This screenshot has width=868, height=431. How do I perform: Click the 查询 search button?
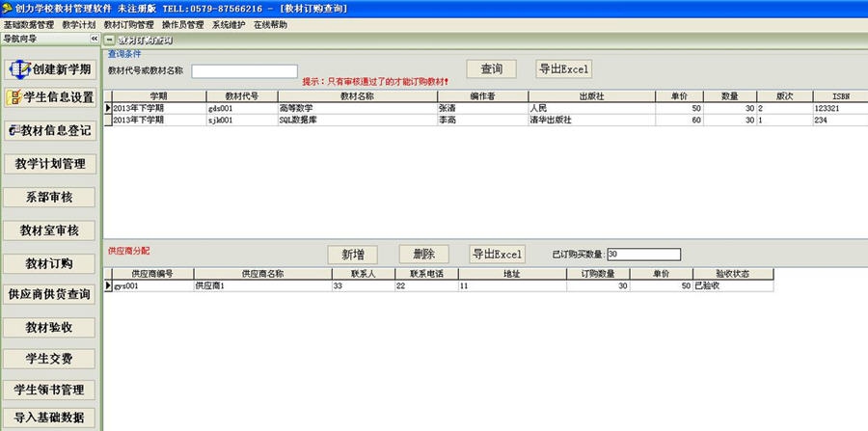coord(492,69)
